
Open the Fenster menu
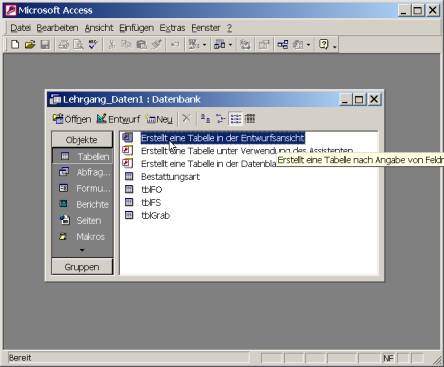pyautogui.click(x=206, y=28)
